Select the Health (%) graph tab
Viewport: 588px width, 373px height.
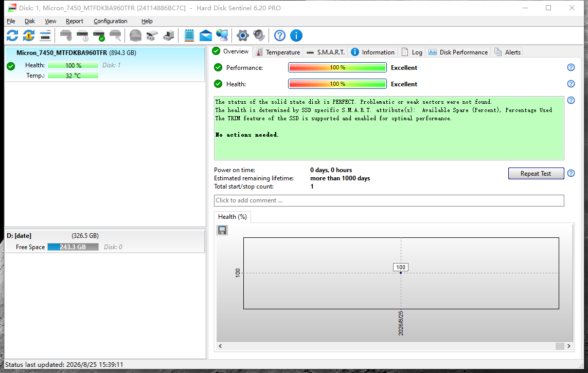point(233,217)
